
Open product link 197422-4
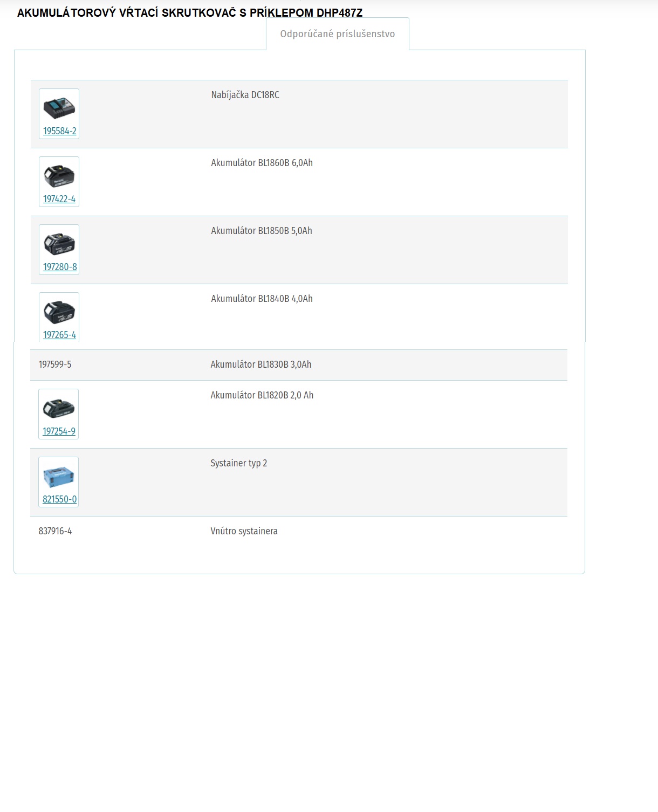click(x=59, y=199)
